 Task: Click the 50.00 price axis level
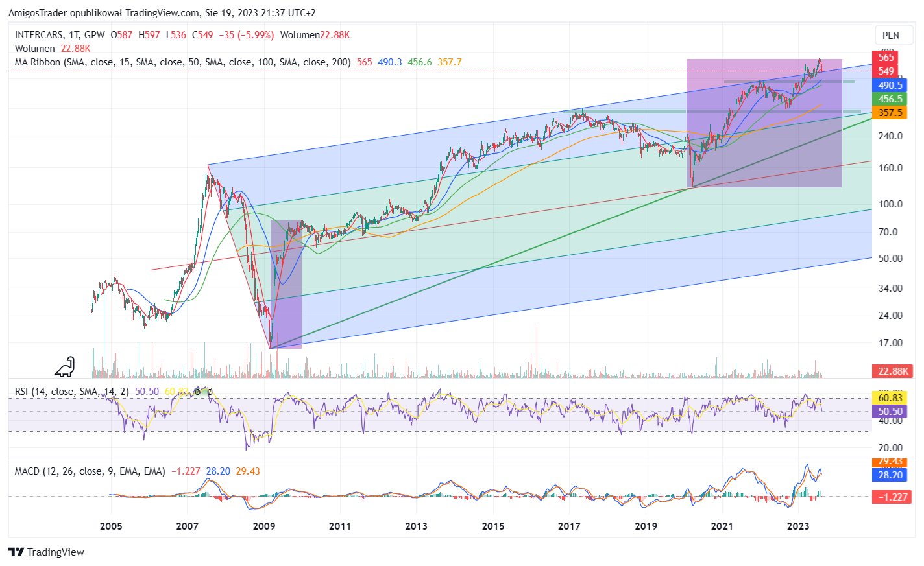(x=890, y=259)
